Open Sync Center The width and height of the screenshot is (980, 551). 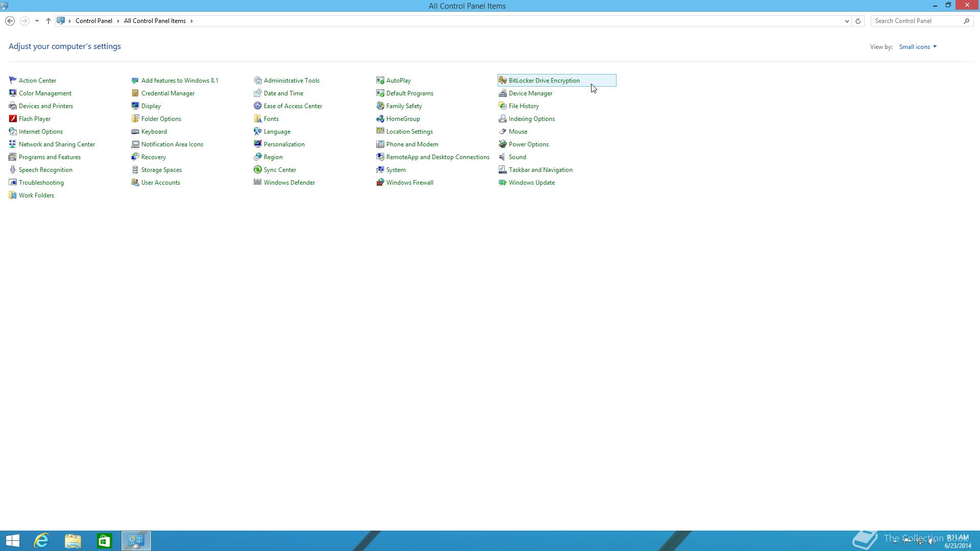pos(280,169)
